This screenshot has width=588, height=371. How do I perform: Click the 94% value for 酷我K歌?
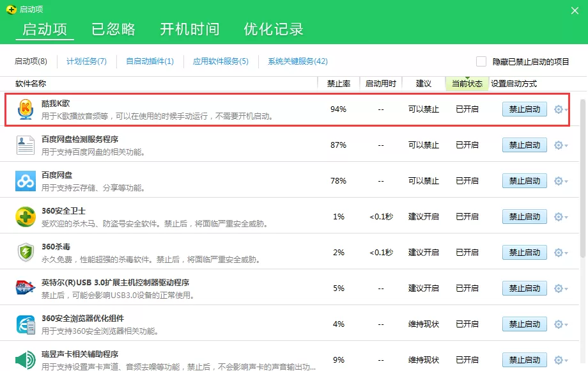click(x=338, y=109)
